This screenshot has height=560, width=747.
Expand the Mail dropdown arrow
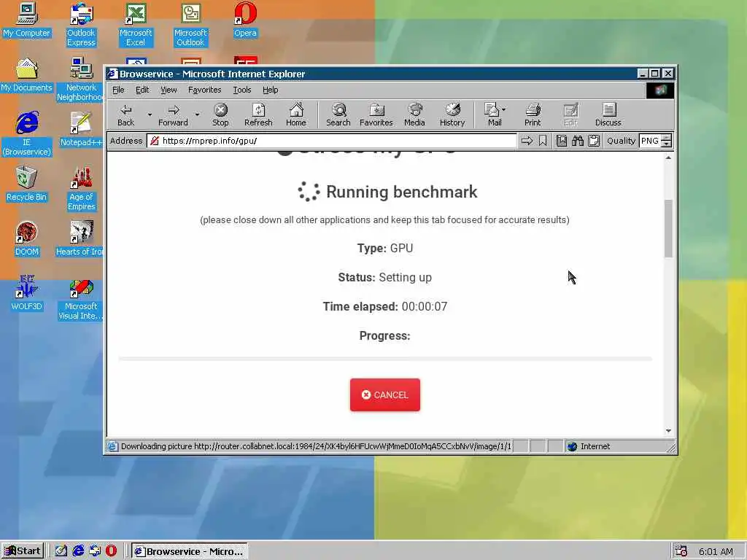[x=504, y=109]
